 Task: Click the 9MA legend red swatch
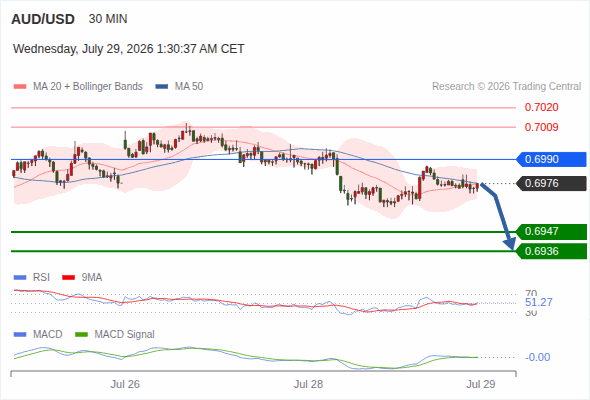[68, 278]
